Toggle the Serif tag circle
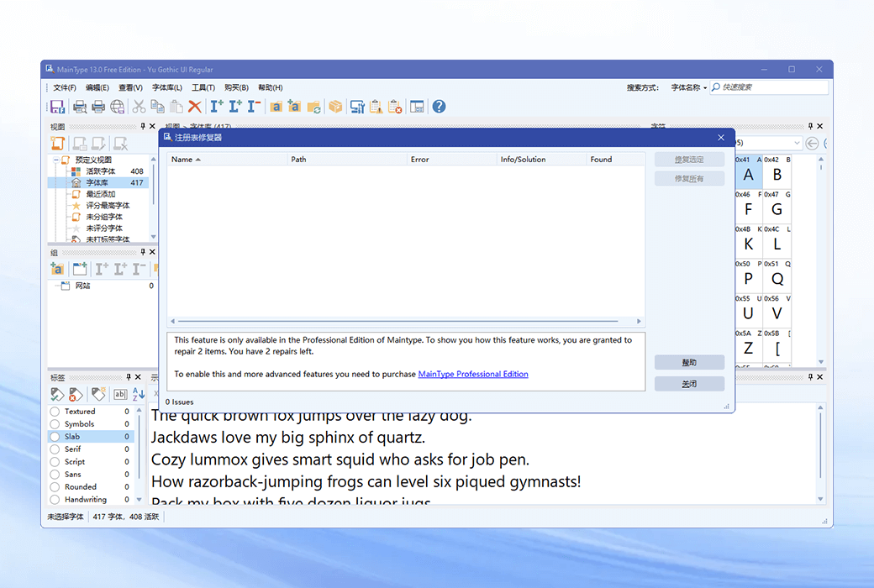Viewport: 874px width, 588px height. click(x=55, y=449)
